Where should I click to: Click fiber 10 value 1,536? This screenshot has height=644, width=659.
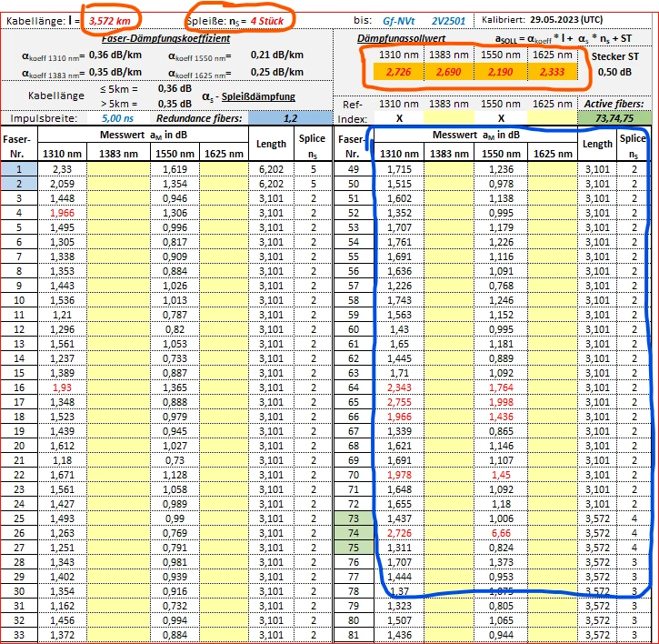62,300
